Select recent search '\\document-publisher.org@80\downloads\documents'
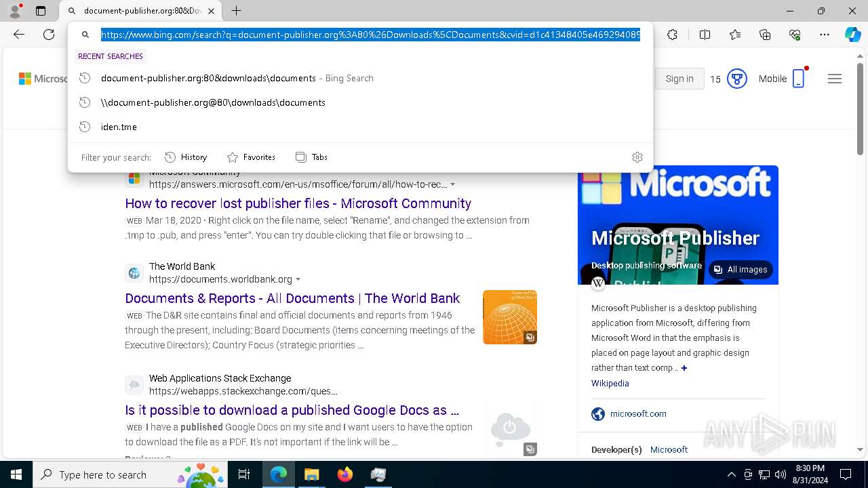The height and width of the screenshot is (488, 868). [360, 102]
